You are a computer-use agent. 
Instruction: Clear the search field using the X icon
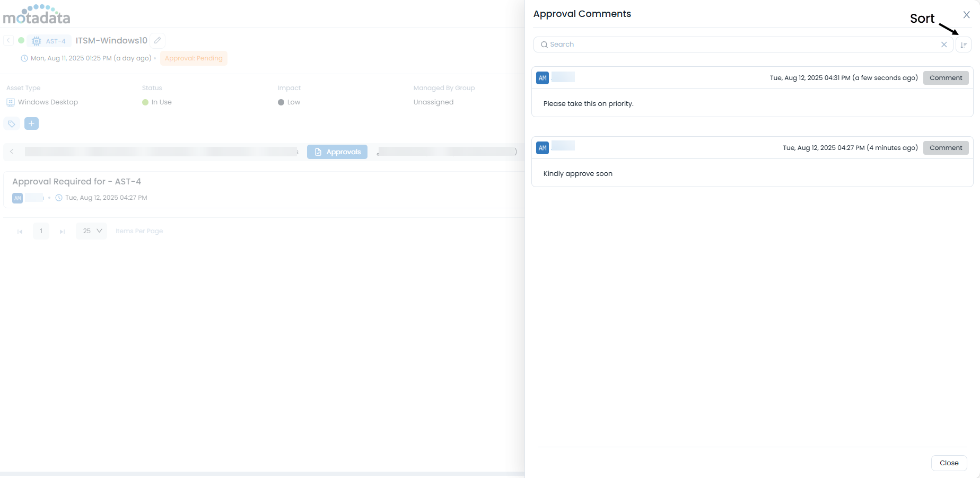(944, 45)
